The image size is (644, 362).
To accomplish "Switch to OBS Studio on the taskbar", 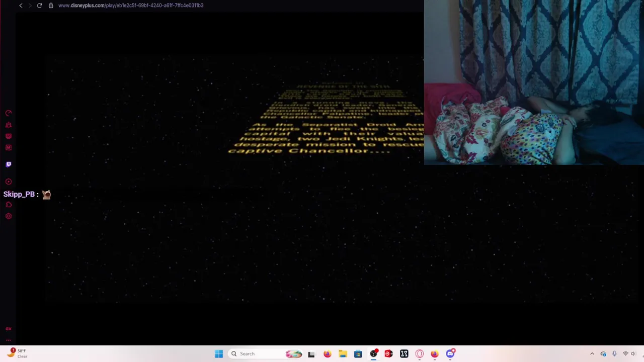I will point(373,354).
